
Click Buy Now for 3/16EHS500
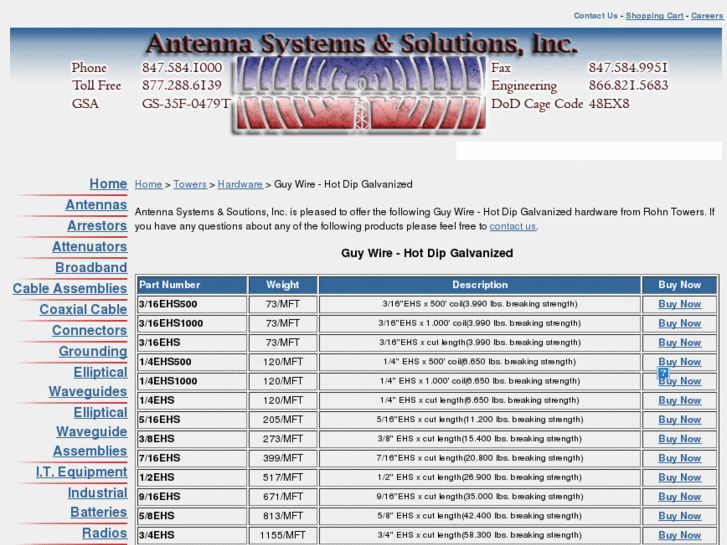coord(679,304)
